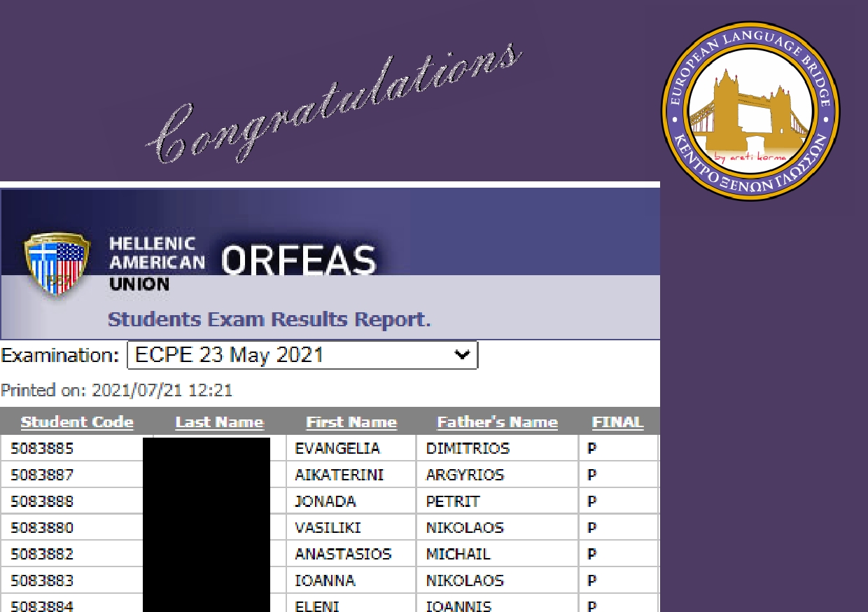
Task: Click the Hellenic American Union shield logo
Action: [57, 263]
